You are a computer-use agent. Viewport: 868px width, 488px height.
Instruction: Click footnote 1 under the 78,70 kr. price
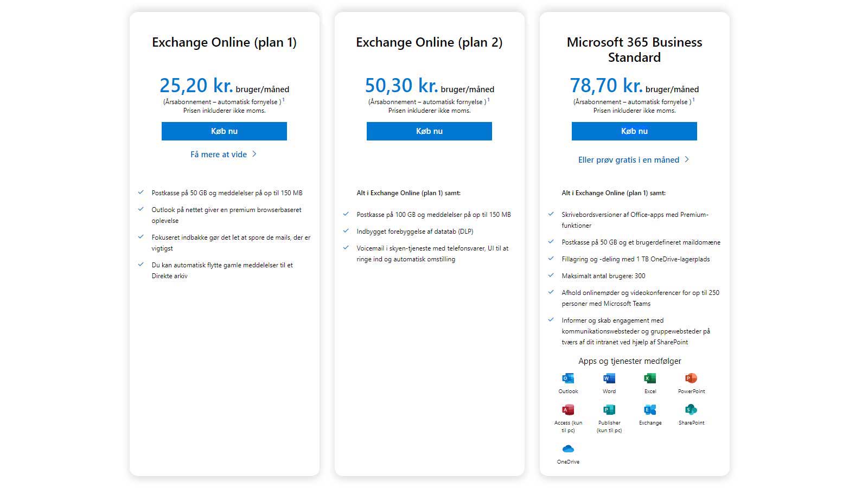[x=693, y=100]
